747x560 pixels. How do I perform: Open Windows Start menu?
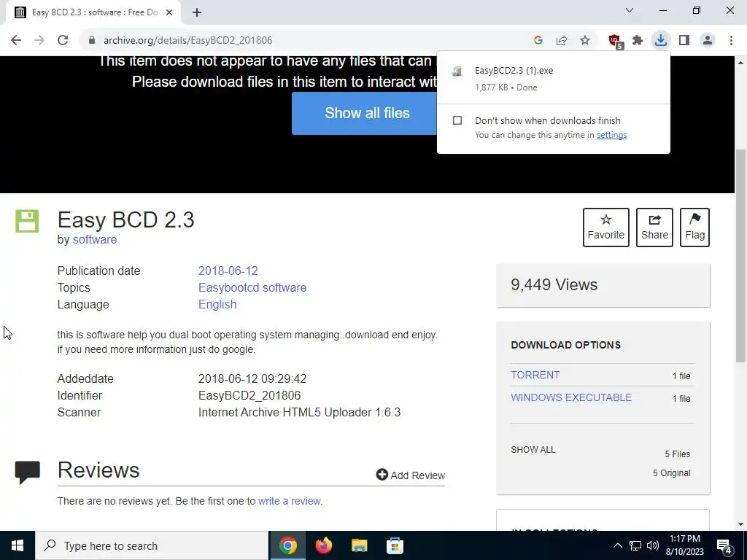pyautogui.click(x=18, y=545)
